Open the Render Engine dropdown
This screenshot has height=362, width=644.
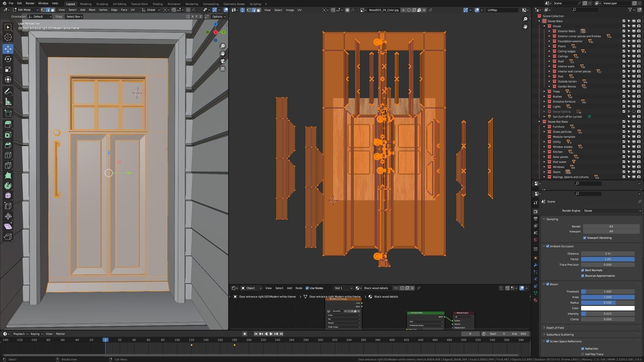(x=612, y=211)
